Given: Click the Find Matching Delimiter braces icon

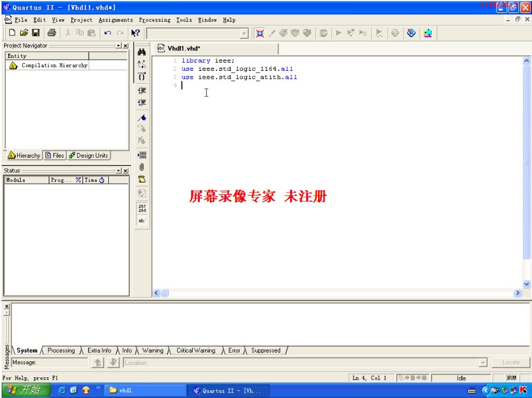Looking at the screenshot, I should tap(142, 76).
